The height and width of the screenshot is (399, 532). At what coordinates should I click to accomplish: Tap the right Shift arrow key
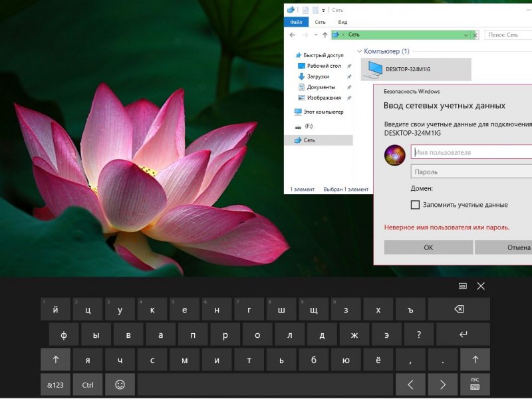tap(475, 360)
